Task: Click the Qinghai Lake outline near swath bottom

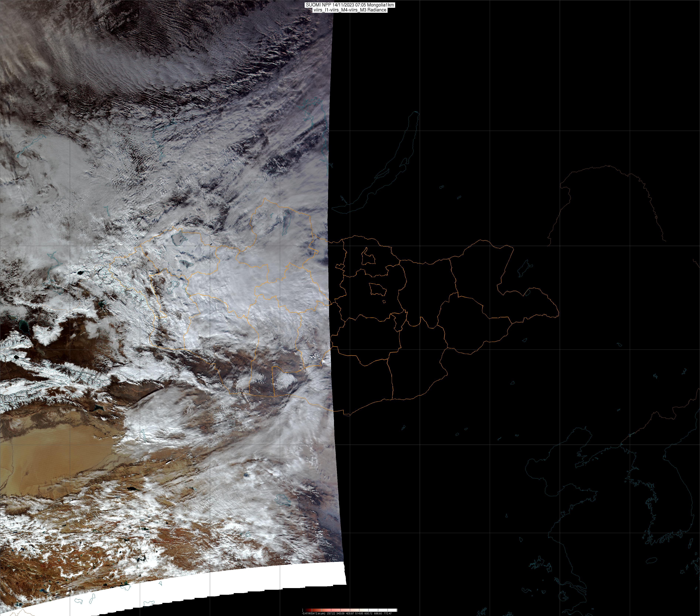Action: [283, 500]
